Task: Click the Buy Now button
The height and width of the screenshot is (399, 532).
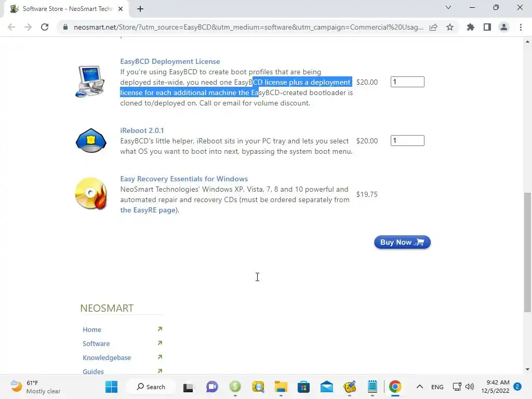Action: [403, 242]
